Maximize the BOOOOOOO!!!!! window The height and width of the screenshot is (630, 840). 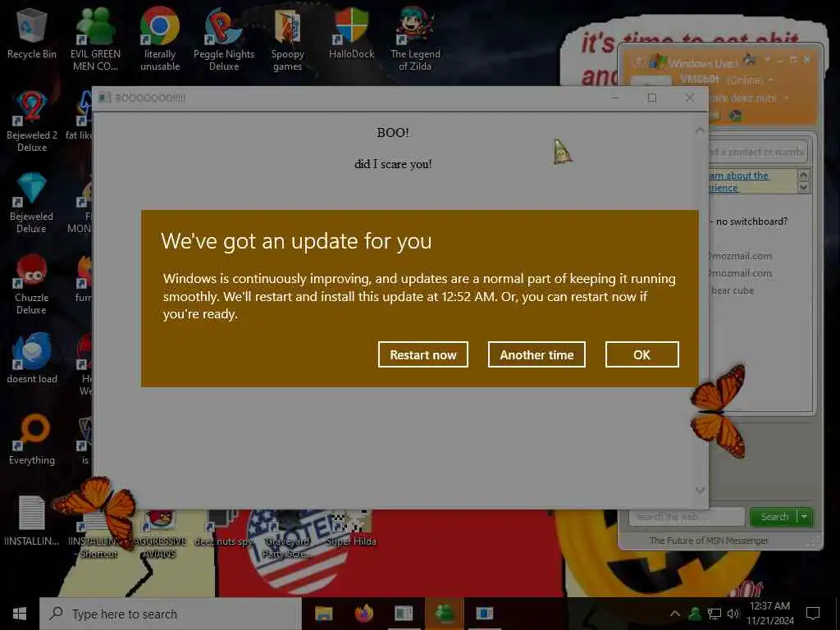point(652,98)
